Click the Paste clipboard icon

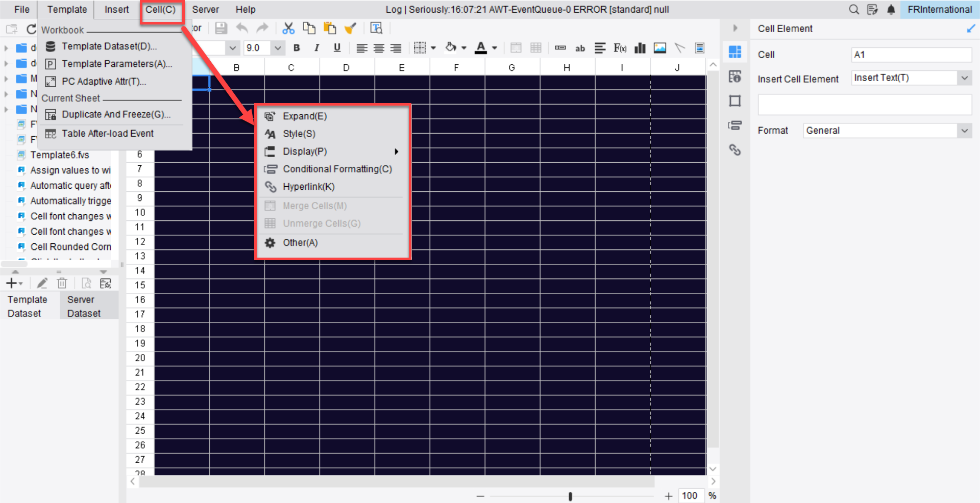point(330,28)
